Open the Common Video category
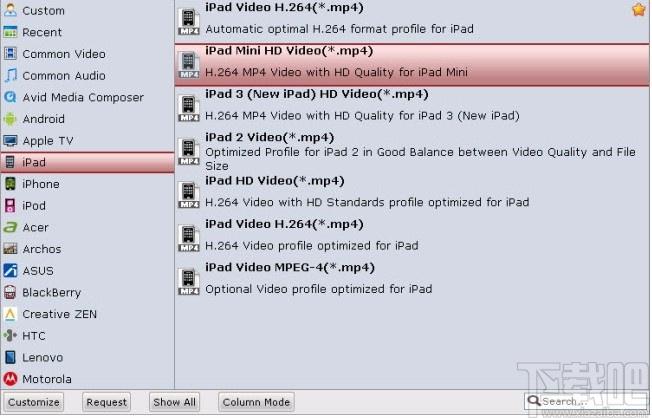Viewport: 652px width, 418px height. click(87, 54)
